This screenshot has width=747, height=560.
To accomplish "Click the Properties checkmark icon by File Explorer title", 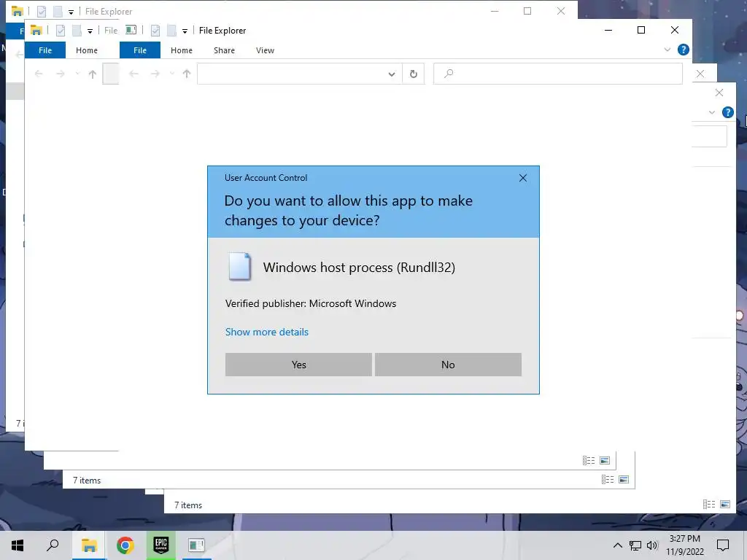I will coord(155,31).
